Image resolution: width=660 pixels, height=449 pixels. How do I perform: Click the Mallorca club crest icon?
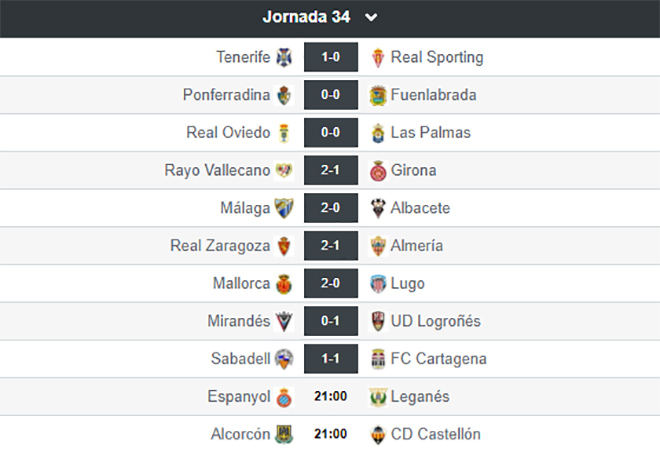284,283
